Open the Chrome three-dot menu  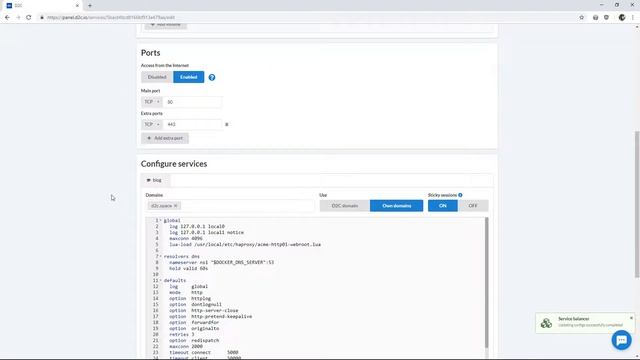click(633, 18)
